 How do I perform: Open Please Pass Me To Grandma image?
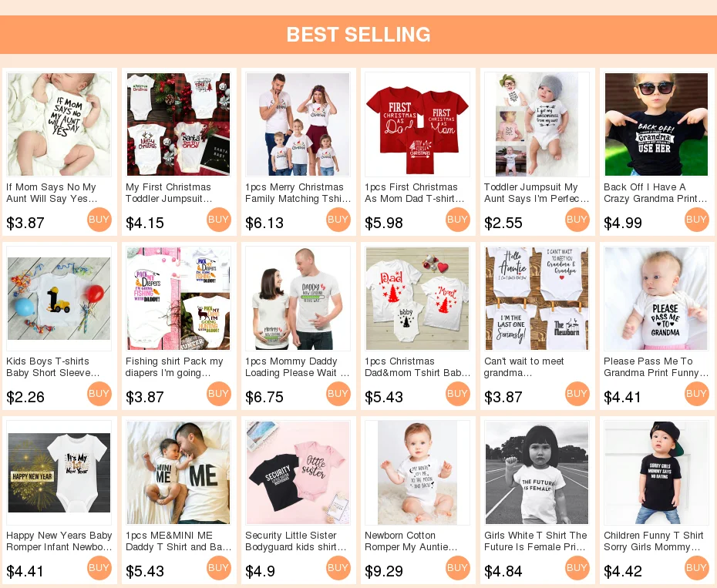pos(656,298)
